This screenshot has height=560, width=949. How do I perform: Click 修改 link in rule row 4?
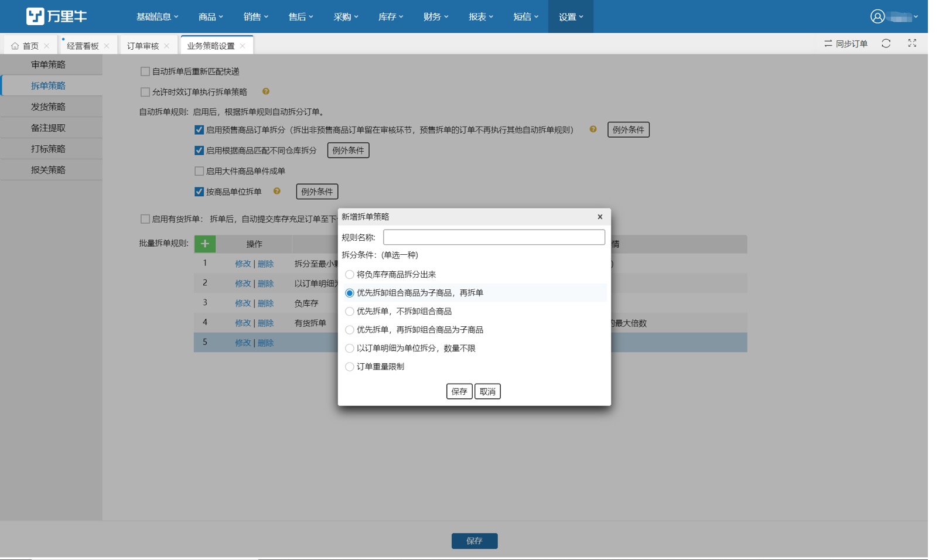[243, 323]
